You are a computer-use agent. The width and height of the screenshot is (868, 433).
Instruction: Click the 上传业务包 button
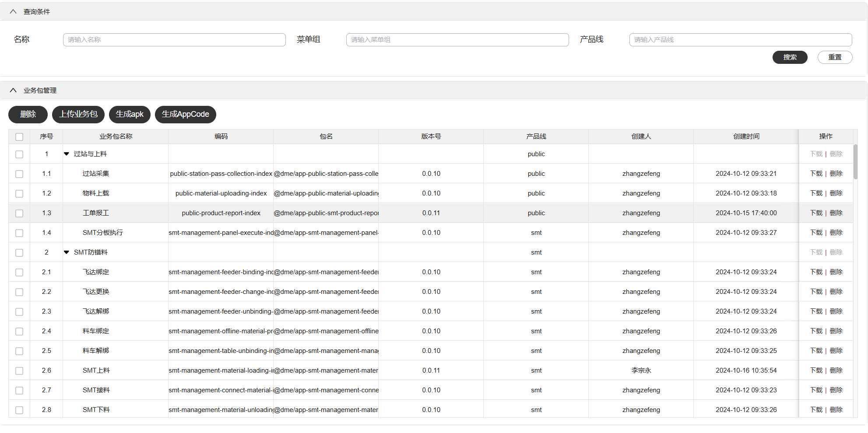[x=78, y=115]
